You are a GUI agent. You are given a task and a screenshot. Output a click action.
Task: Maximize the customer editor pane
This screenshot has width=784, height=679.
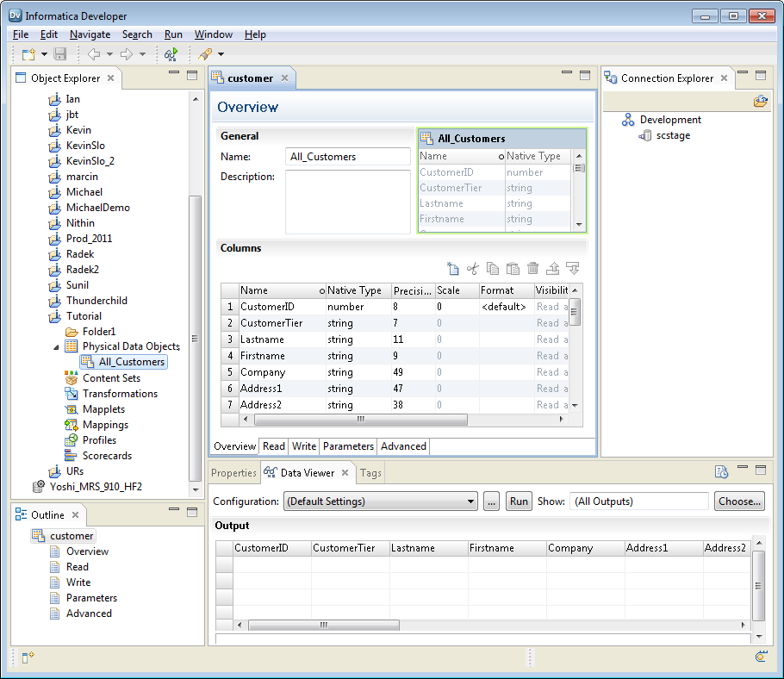[585, 75]
